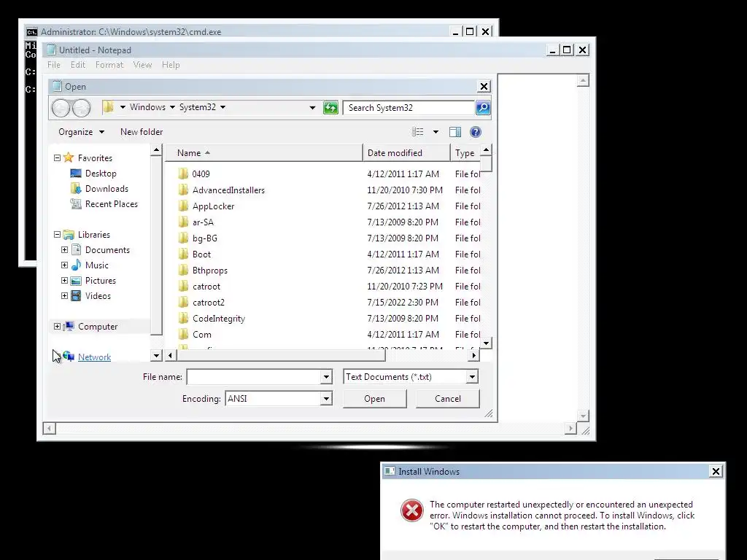This screenshot has height=560, width=747.
Task: Click the file list scroll down arrow
Action: pos(486,343)
